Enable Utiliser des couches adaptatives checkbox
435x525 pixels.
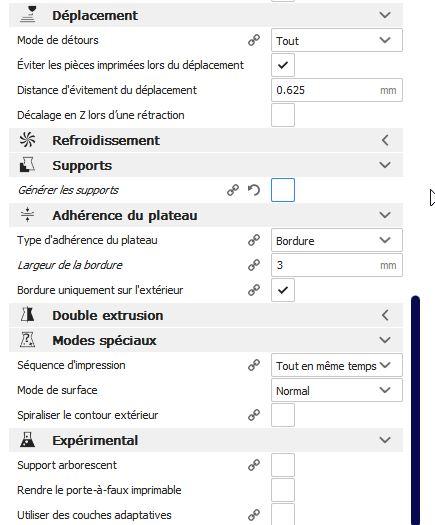click(x=283, y=514)
